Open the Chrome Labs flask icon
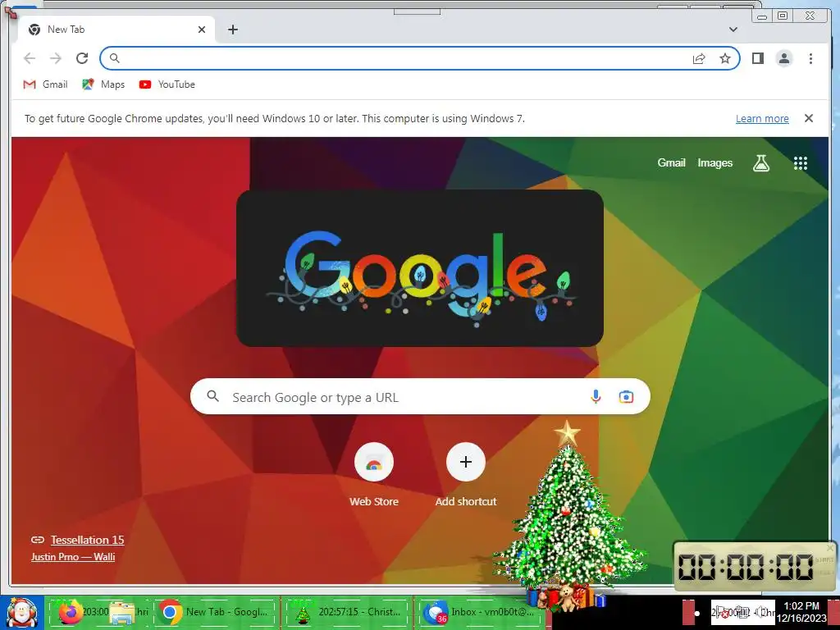Image resolution: width=840 pixels, height=630 pixels. [760, 163]
